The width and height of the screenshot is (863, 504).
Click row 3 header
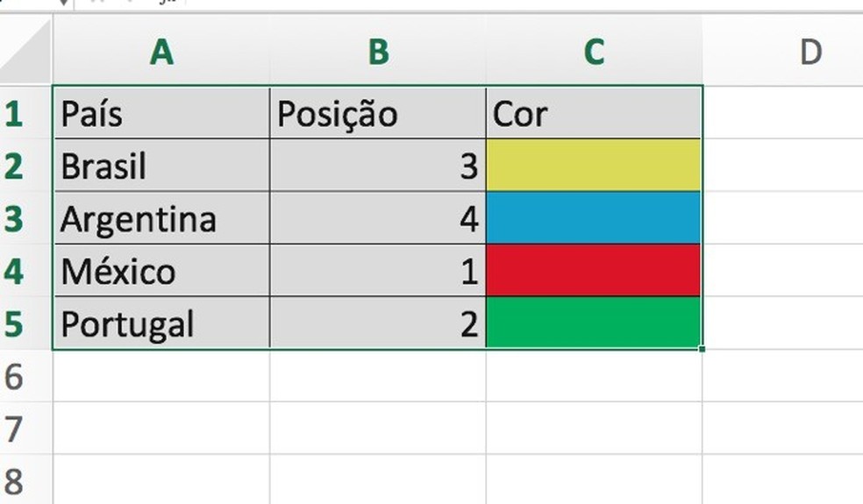(15, 218)
